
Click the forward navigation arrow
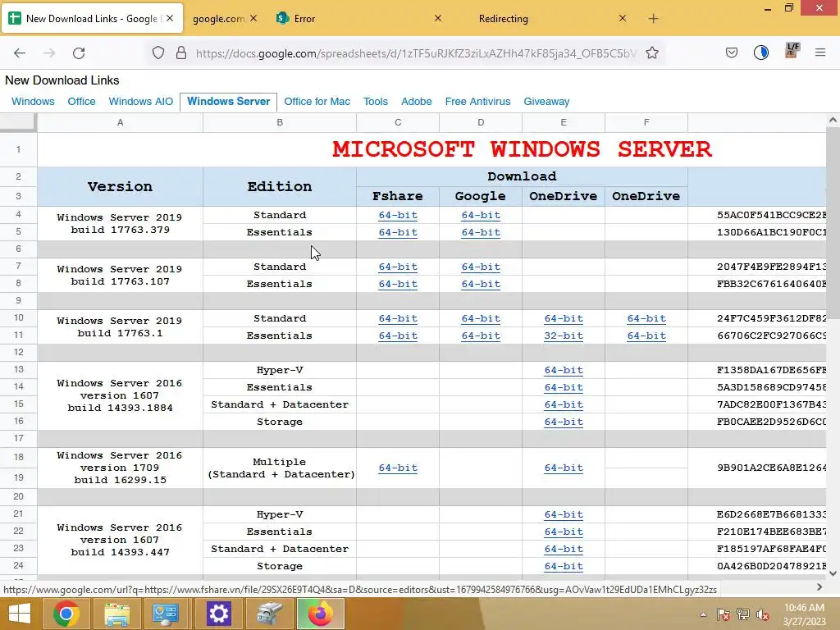49,53
